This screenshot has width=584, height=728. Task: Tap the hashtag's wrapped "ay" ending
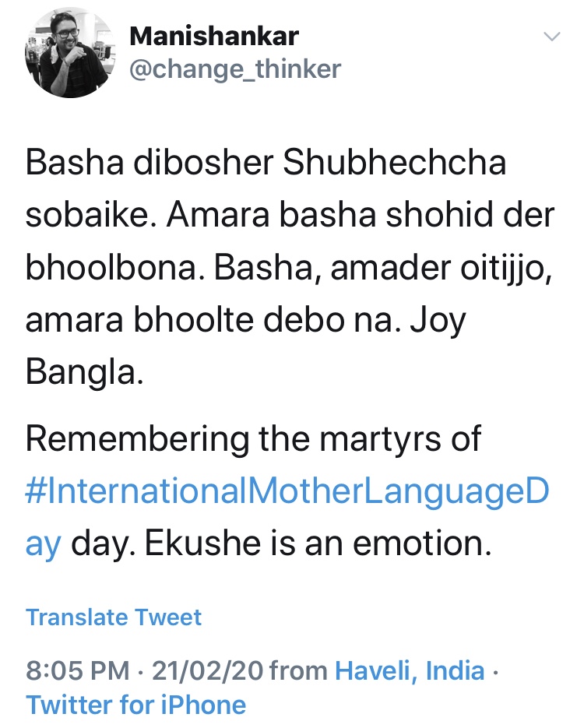pos(43,543)
